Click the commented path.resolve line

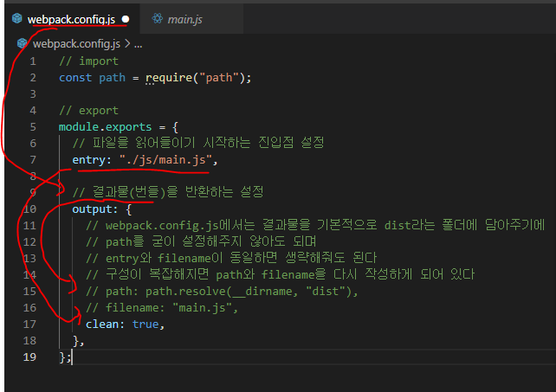[222, 292]
